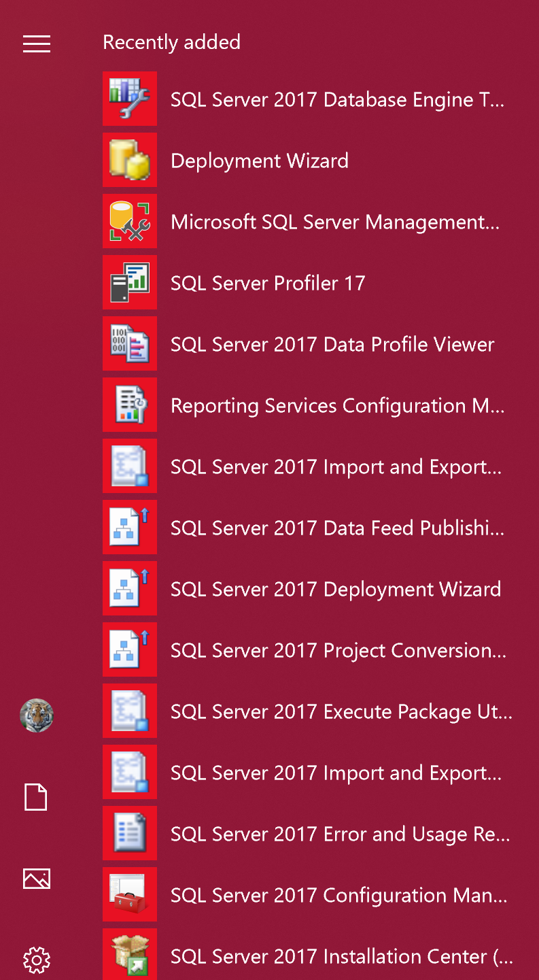Open the Documents shortcut
Image resolution: width=539 pixels, height=980 pixels.
(x=36, y=796)
